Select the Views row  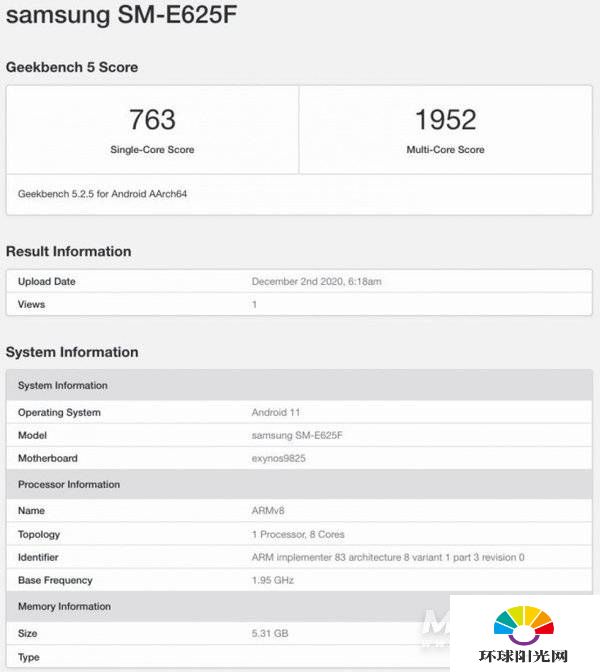(299, 305)
